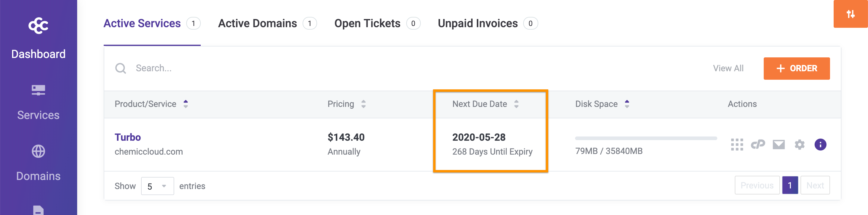
Task: Click the orange settings sliders icon
Action: (x=850, y=14)
